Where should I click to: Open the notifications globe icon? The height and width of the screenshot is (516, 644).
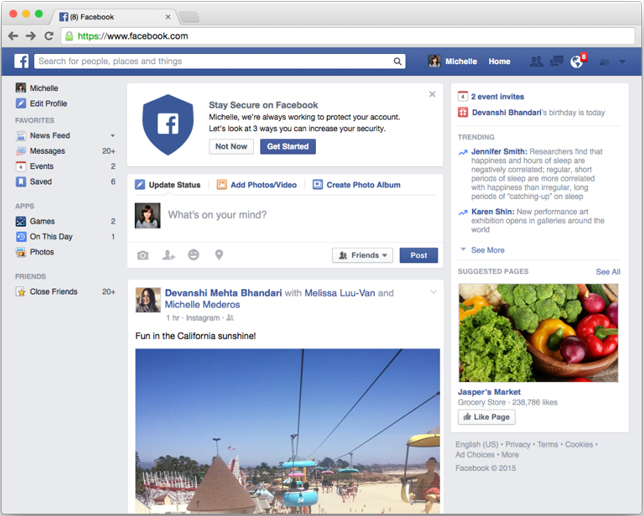577,62
